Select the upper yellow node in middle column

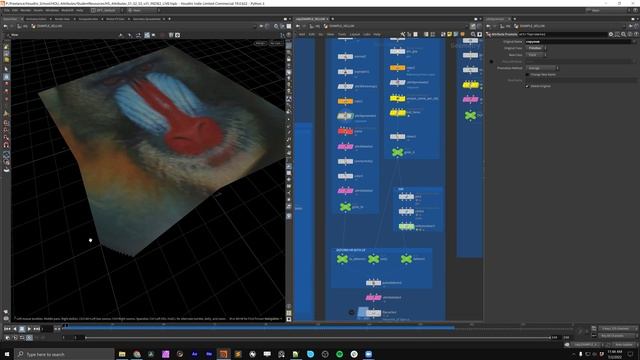point(398,98)
